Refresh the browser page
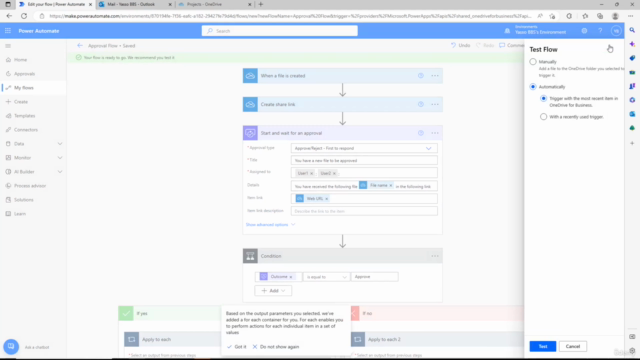 pyautogui.click(x=24, y=16)
